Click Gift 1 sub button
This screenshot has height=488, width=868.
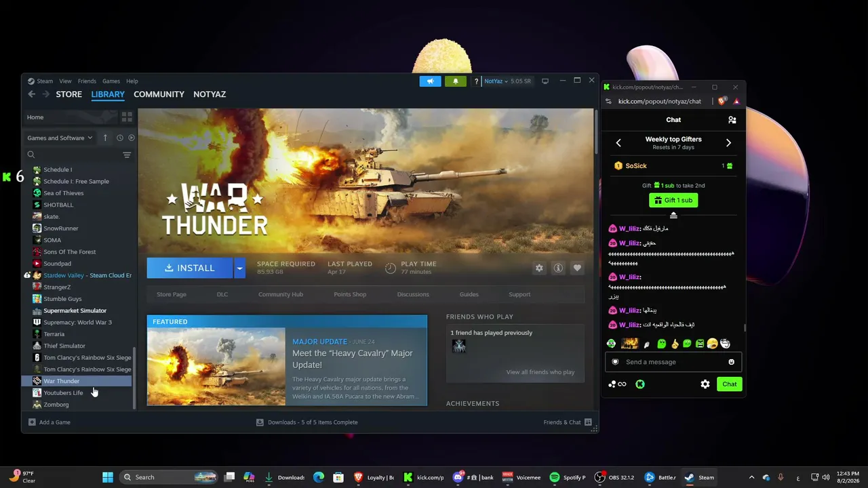pyautogui.click(x=673, y=201)
